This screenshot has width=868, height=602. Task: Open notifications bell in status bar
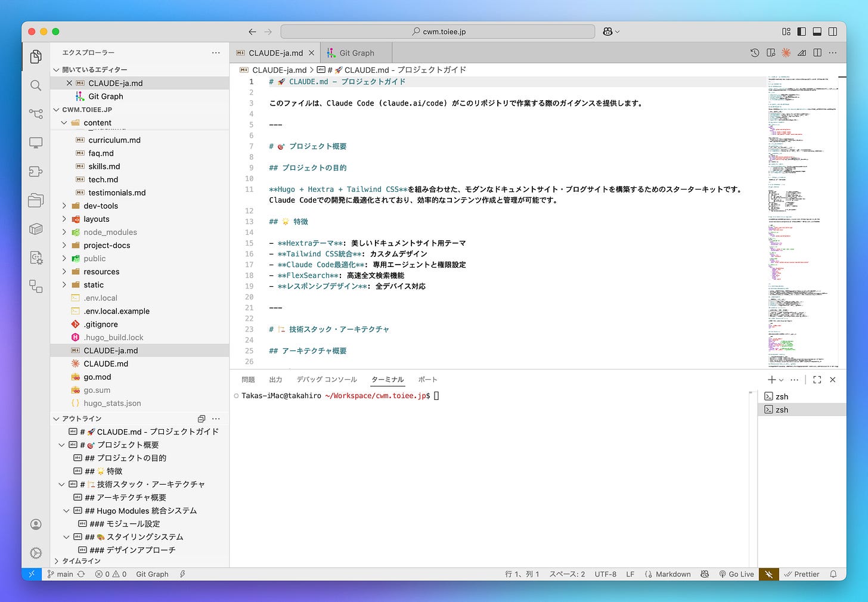coord(833,574)
